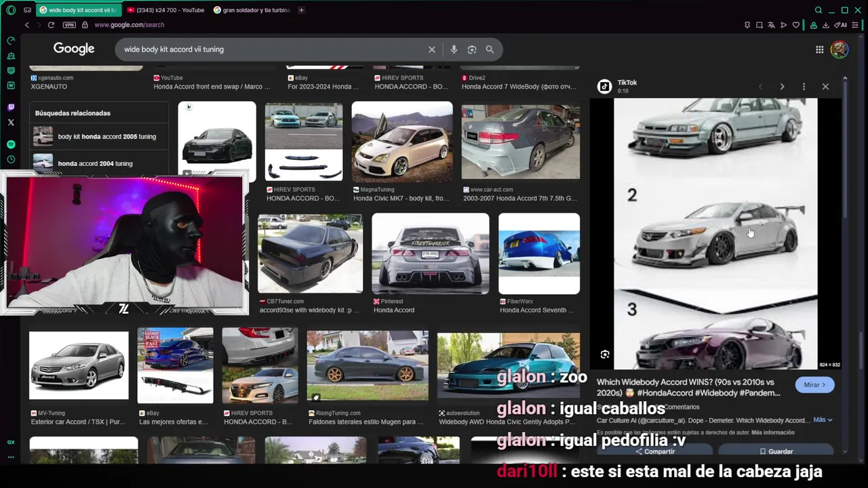The image size is (868, 488).
Task: Open YouTube Honda Accord front end swap result
Action: pyautogui.click(x=212, y=87)
